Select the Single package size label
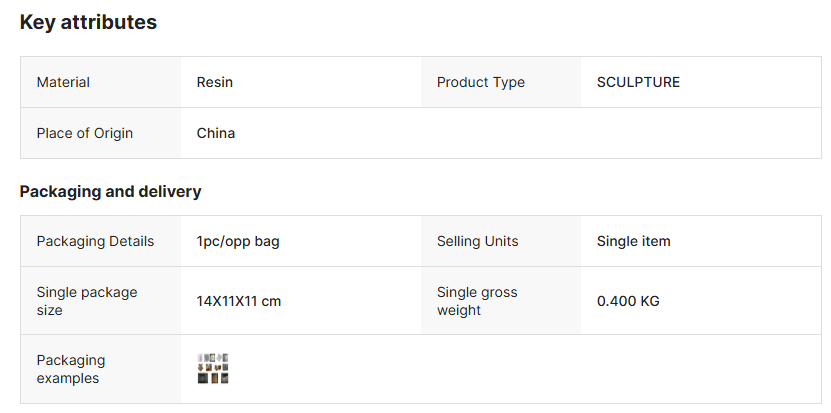 coord(86,301)
